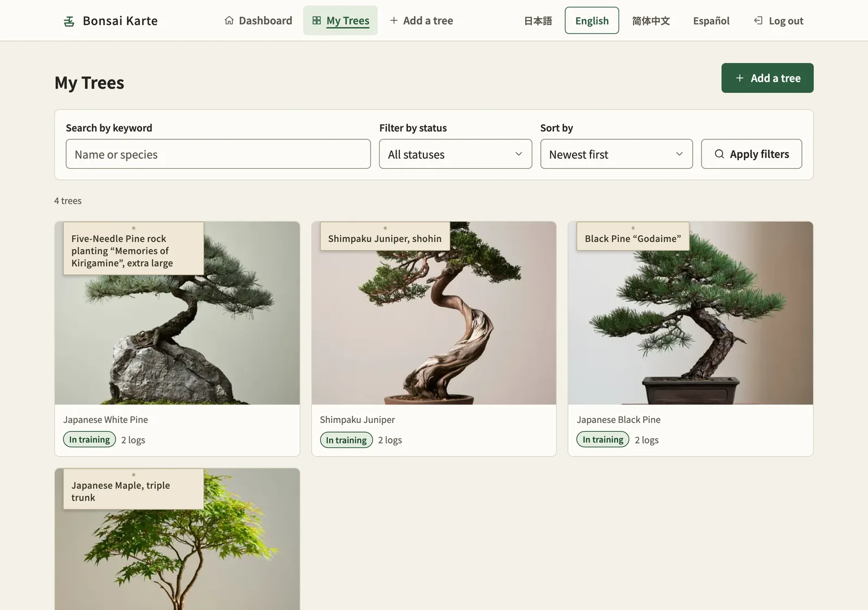This screenshot has height=610, width=868.
Task: Click the plus icon in the nav bar
Action: click(x=394, y=21)
